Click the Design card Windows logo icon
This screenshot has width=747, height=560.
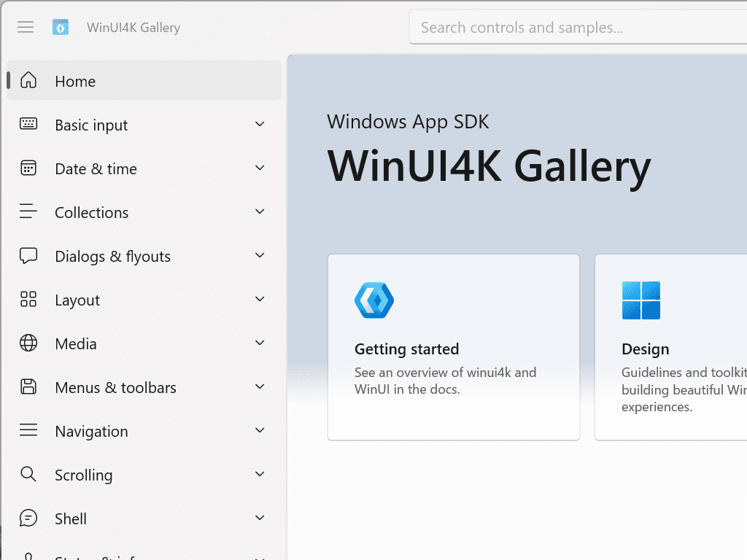point(641,300)
